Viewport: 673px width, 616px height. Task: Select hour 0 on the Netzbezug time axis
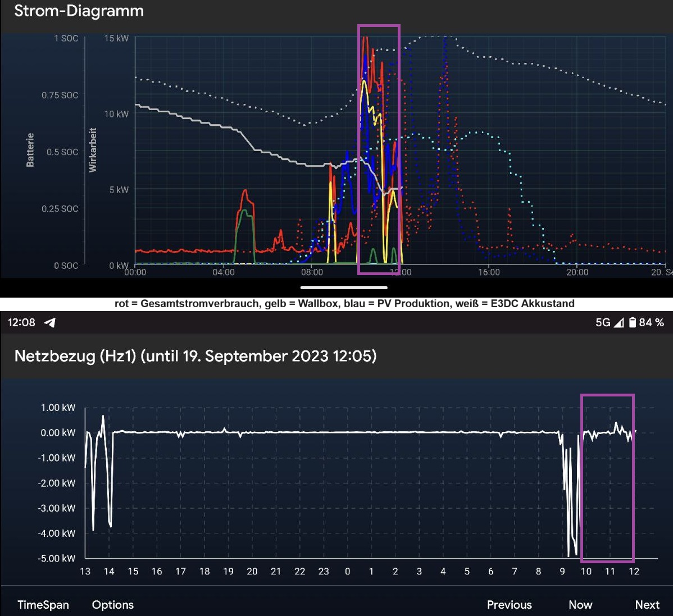[347, 572]
